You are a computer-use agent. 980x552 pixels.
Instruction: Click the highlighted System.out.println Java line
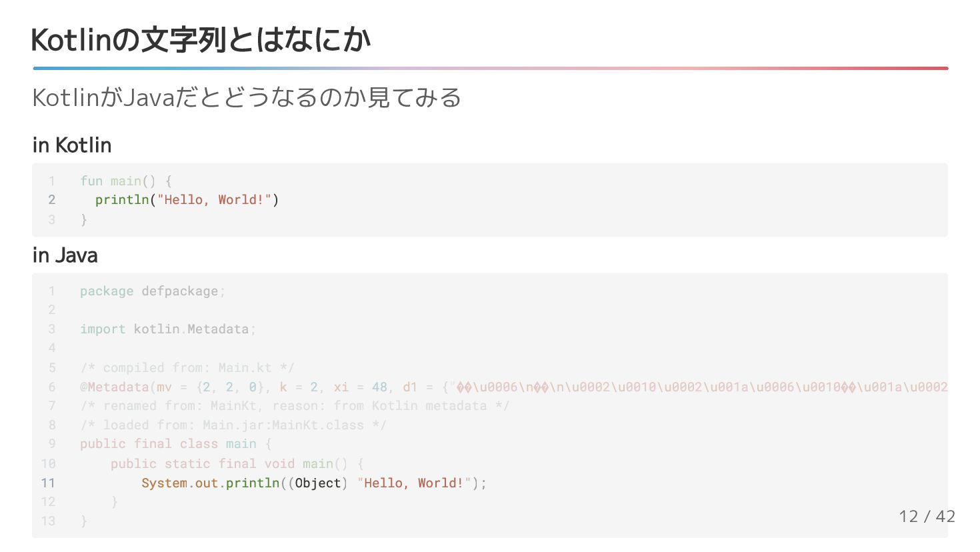tap(313, 483)
